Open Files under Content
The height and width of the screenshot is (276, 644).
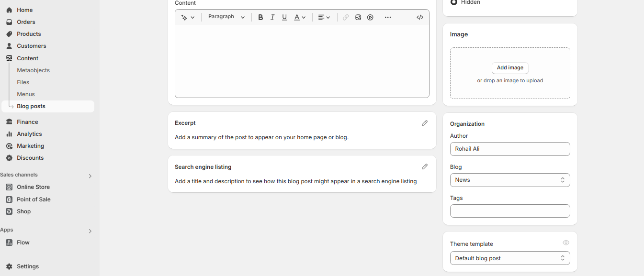coord(23,82)
